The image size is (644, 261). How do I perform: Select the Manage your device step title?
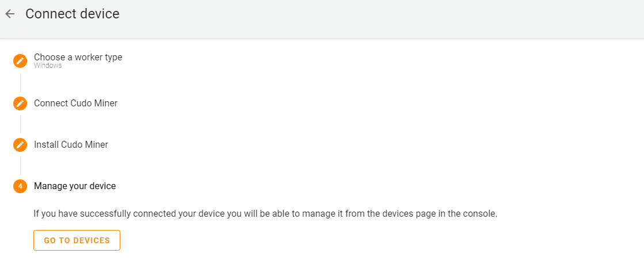coord(75,186)
